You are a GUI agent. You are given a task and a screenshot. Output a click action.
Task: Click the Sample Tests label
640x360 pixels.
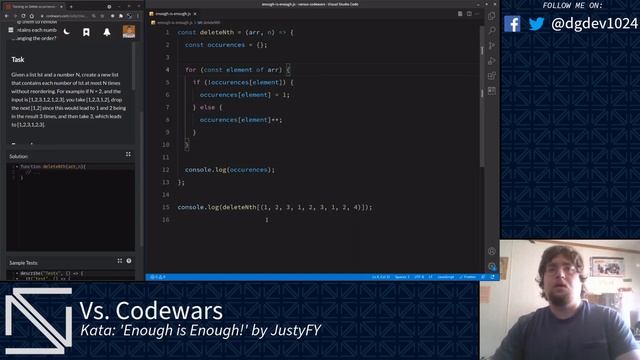tap(23, 263)
